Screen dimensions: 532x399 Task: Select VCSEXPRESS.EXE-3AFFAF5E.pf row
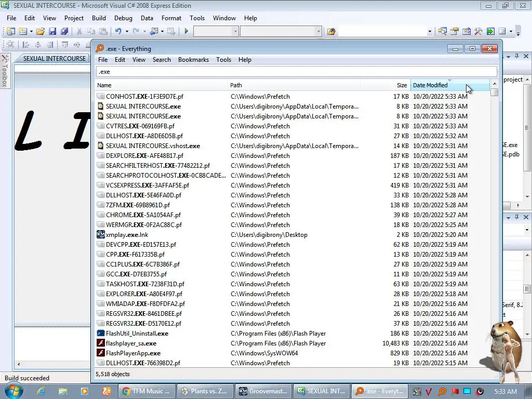coord(292,185)
